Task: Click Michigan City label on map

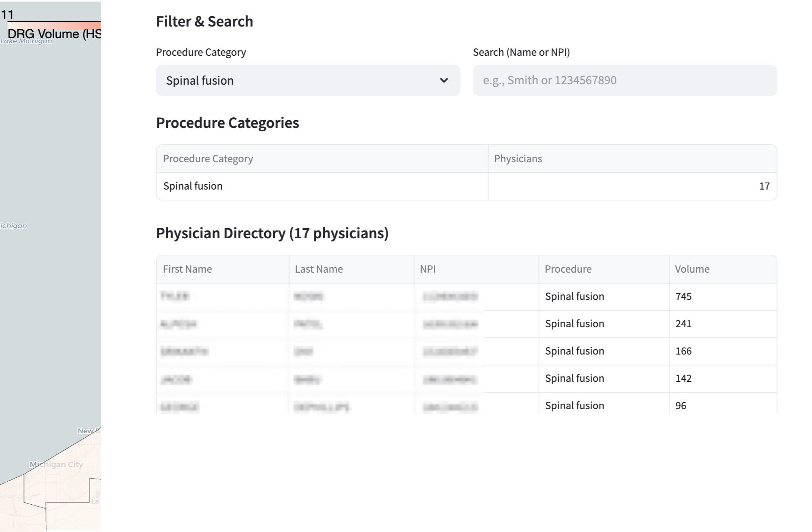Action: tap(56, 465)
